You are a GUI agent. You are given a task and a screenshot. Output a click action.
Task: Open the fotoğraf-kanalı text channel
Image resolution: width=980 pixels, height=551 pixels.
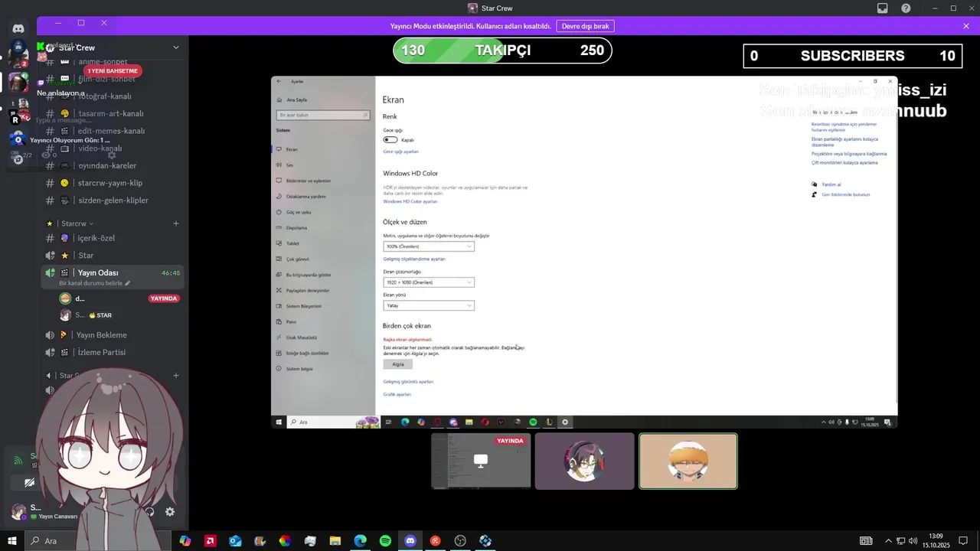(x=105, y=96)
